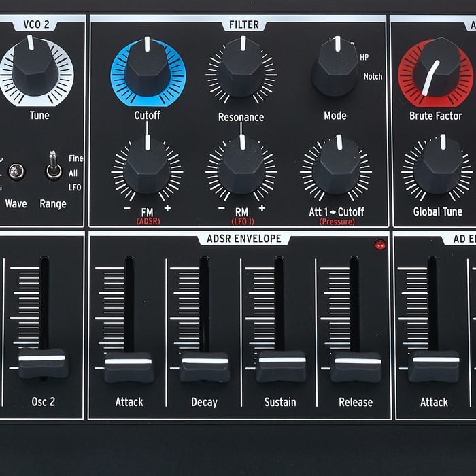Click the Decay slider cap

[204, 367]
